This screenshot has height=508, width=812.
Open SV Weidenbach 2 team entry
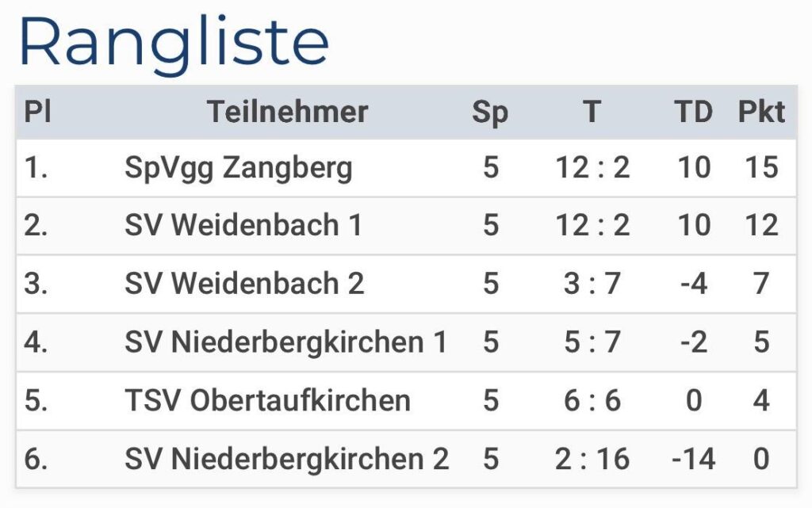(x=244, y=284)
